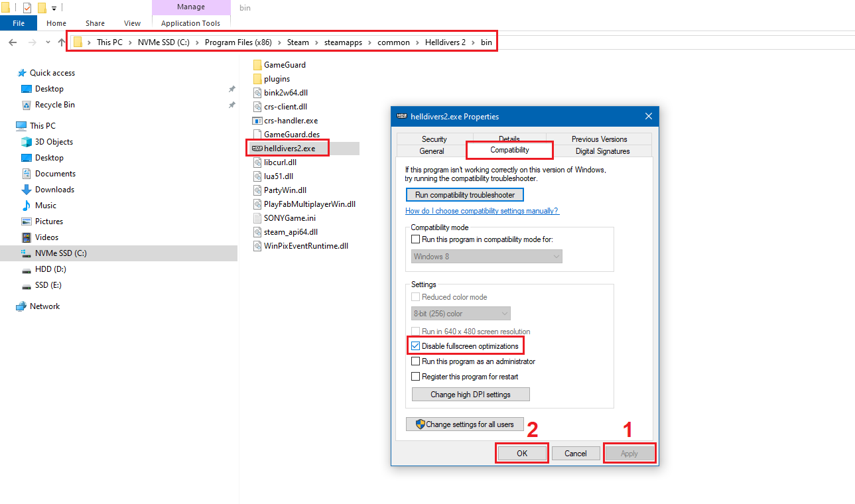
Task: Select the Helldivers 2 breadcrumb in the address bar
Action: [x=445, y=42]
